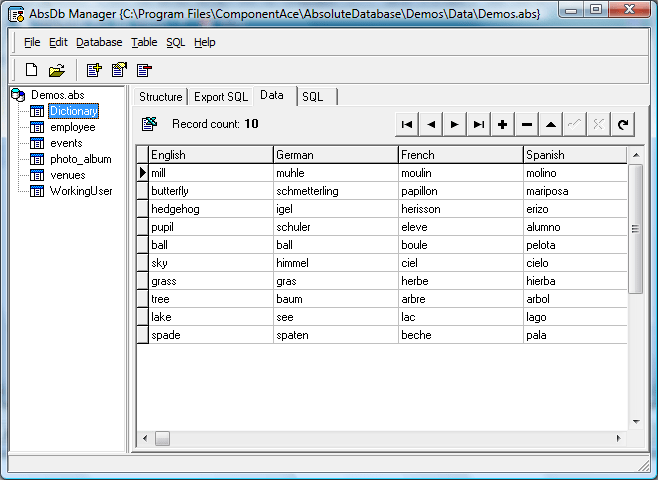This screenshot has width=658, height=480.
Task: Click the vertical scrollbar down arrow
Action: click(x=636, y=422)
